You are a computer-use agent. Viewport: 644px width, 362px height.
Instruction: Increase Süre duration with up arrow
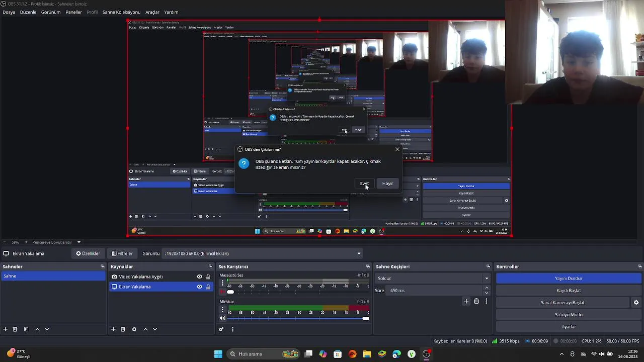486,288
